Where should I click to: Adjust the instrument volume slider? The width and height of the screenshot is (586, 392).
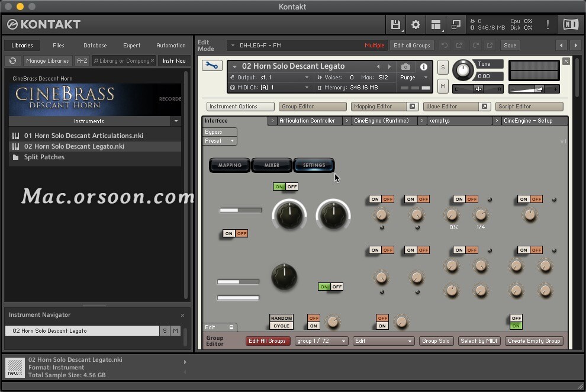point(534,89)
